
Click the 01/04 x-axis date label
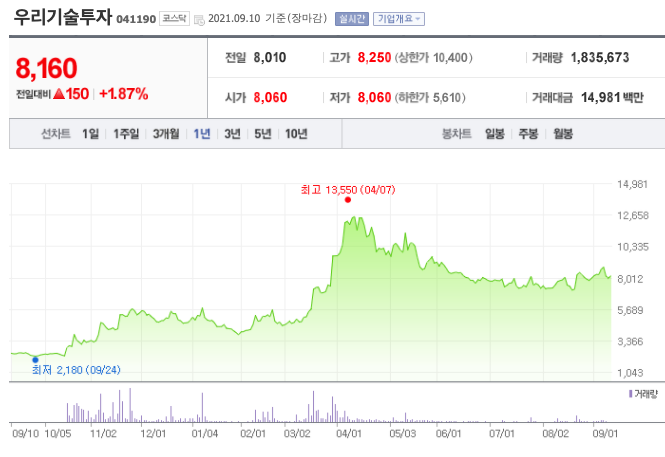click(x=205, y=434)
